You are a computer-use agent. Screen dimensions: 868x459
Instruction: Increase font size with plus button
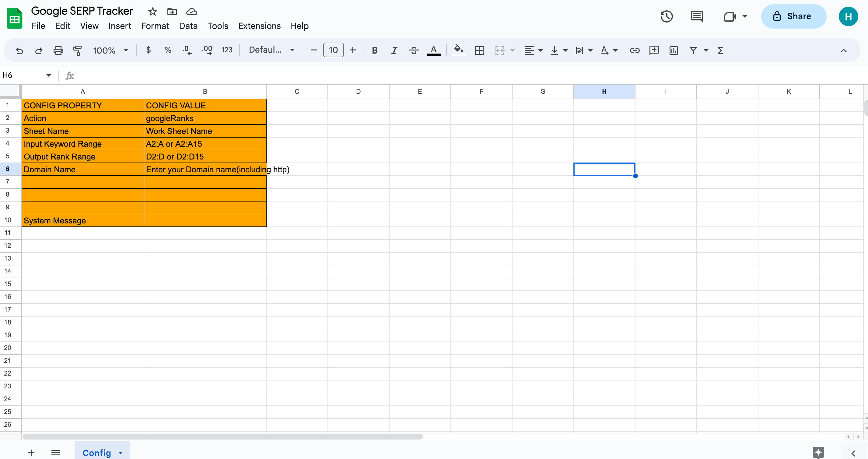(352, 50)
